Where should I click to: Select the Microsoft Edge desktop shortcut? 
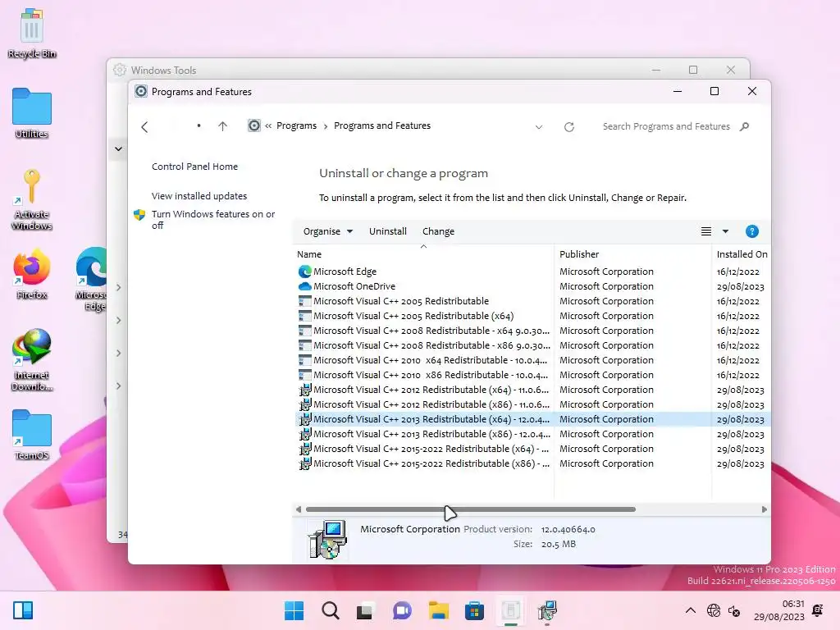click(x=91, y=279)
